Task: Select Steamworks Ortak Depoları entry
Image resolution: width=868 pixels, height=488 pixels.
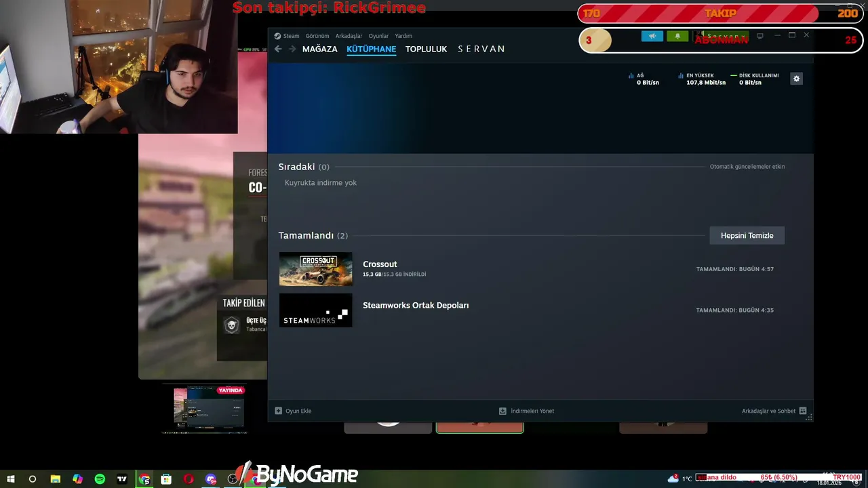Action: (416, 305)
